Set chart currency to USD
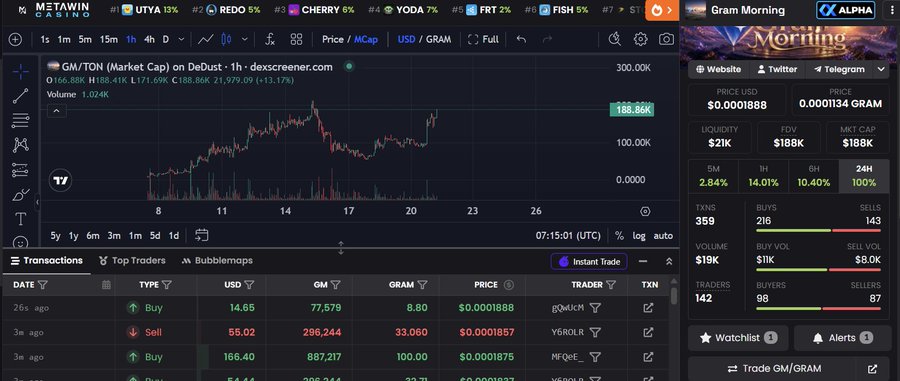Screen dimensions: 900x381 tap(406, 40)
